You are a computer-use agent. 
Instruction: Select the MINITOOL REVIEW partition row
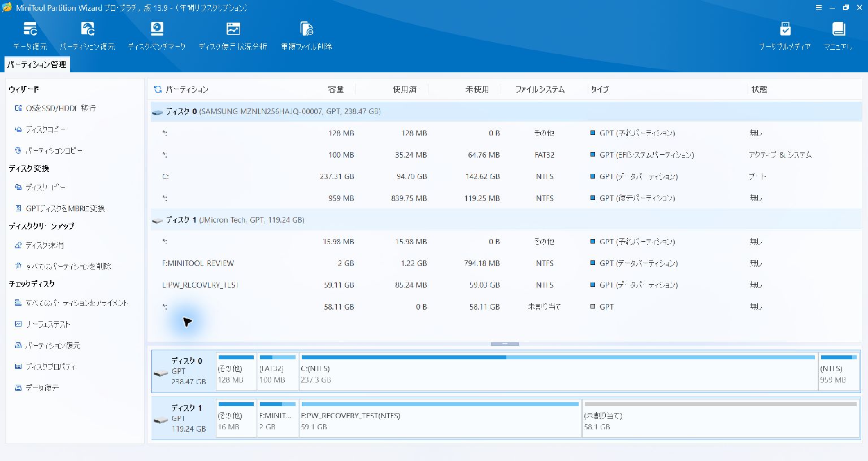pyautogui.click(x=506, y=263)
